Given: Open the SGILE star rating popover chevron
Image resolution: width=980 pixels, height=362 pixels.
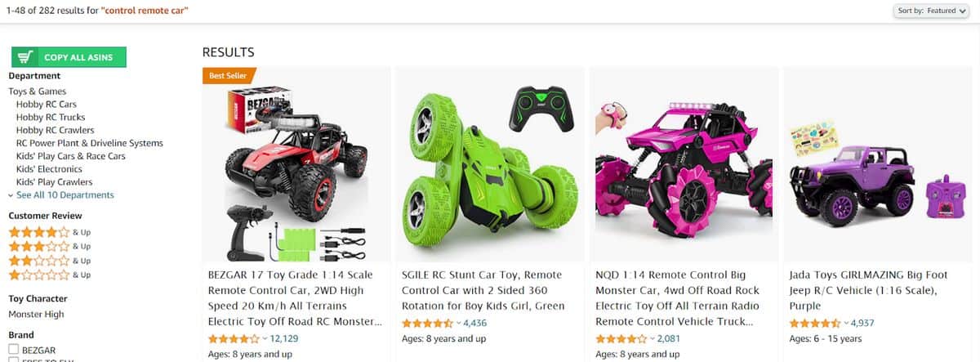Looking at the screenshot, I should tap(458, 323).
